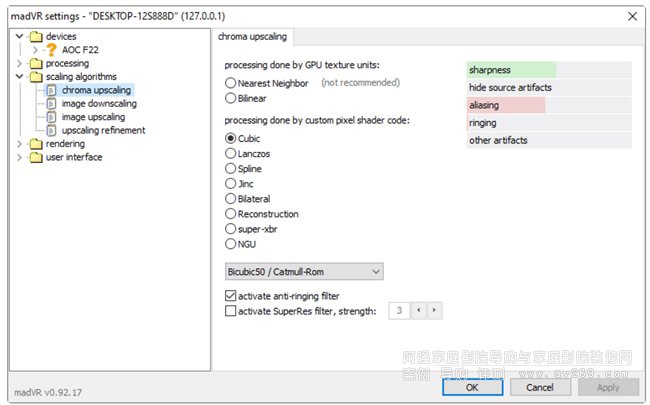Click the processing folder icon

point(37,63)
